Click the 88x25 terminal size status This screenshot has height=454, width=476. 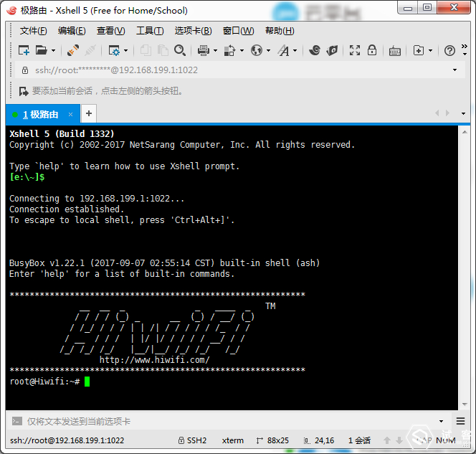point(272,440)
